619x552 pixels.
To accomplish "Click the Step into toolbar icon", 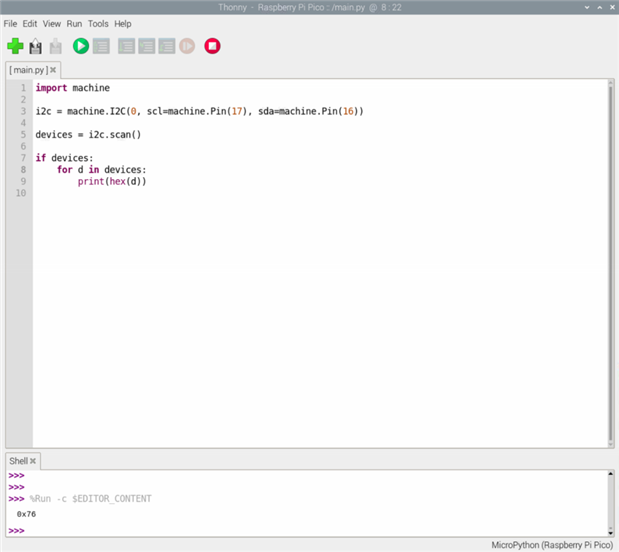I will pos(146,46).
